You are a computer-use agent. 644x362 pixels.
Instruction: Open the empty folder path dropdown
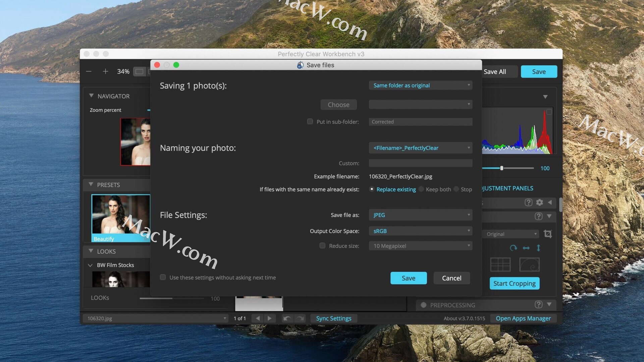[421, 104]
